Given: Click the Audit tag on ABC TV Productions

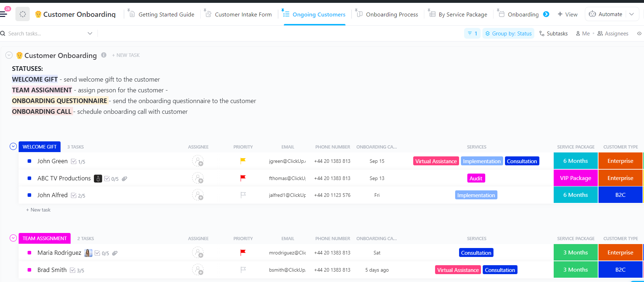Looking at the screenshot, I should pos(476,178).
